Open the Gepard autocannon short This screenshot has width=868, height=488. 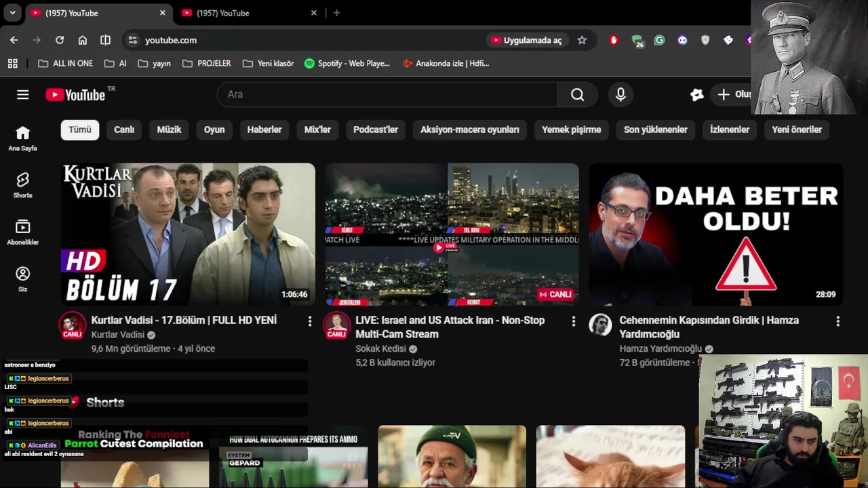294,457
